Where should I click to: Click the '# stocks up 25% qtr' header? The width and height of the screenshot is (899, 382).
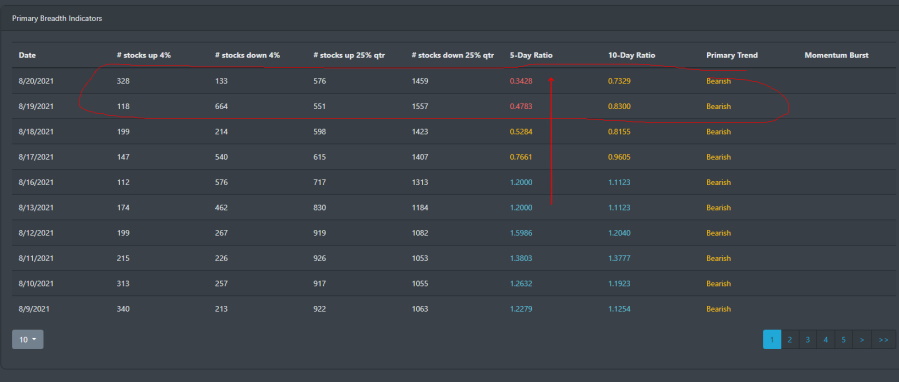[x=349, y=56]
